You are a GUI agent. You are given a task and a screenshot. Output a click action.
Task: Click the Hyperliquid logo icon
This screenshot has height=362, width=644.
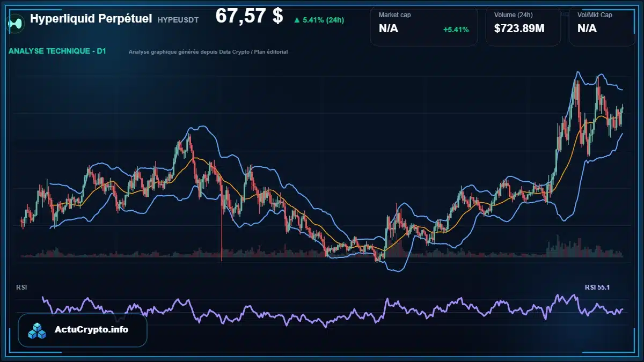click(16, 23)
